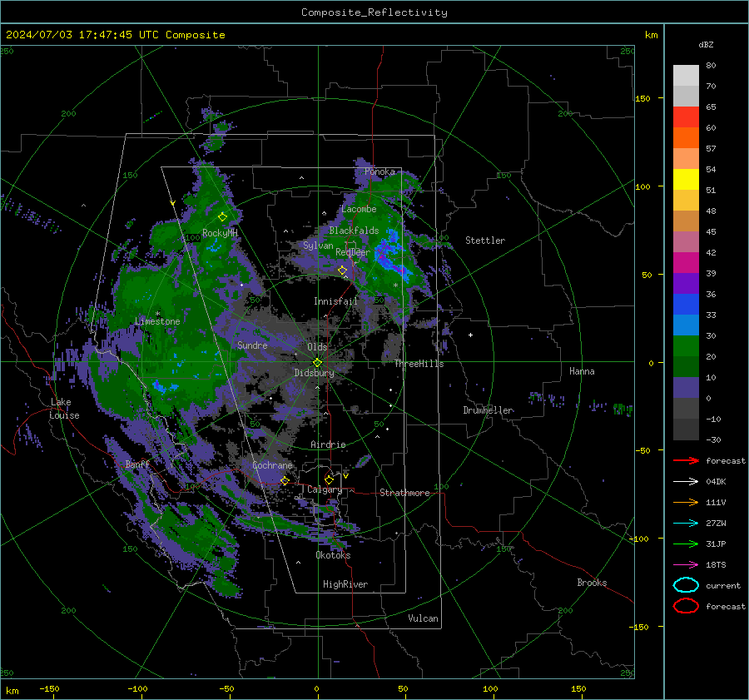Click the red forecast ellipse legend icon
Image resolution: width=749 pixels, height=700 pixels.
pos(686,606)
